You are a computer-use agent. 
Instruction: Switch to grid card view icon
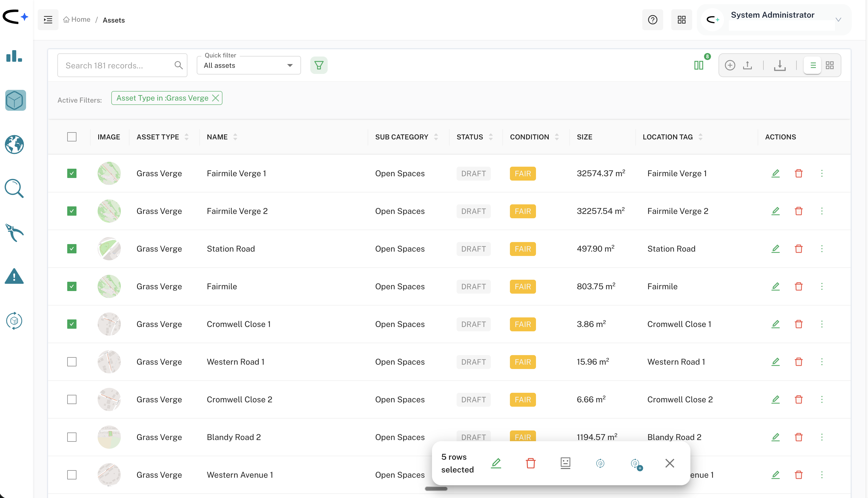830,65
